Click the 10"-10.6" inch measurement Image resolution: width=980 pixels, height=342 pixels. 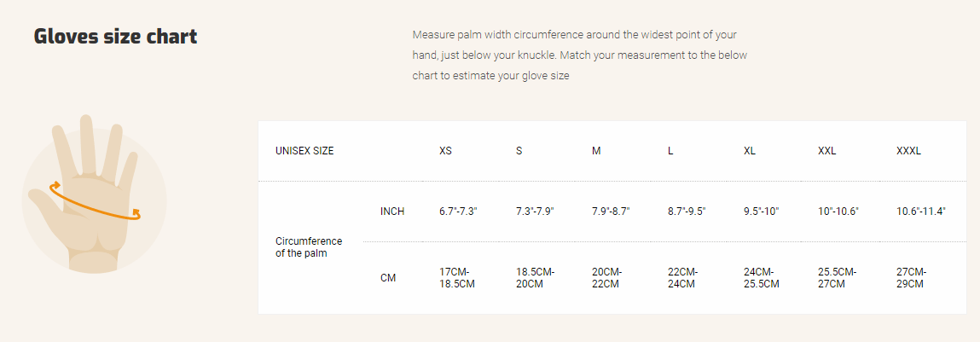coord(838,212)
